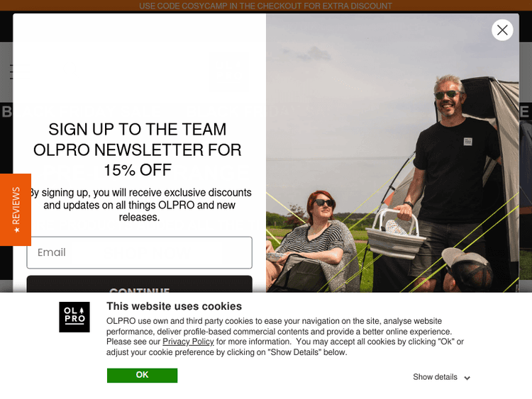The image size is (532, 399).
Task: Open the Show details cookie preferences
Action: click(x=441, y=377)
